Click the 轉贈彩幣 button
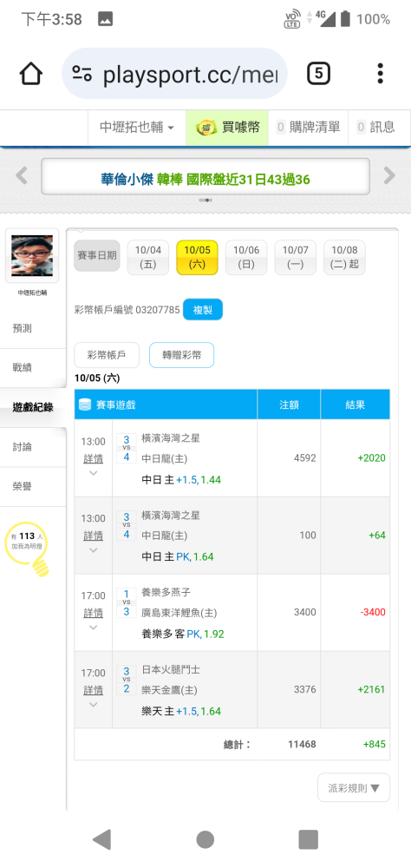 tap(181, 355)
